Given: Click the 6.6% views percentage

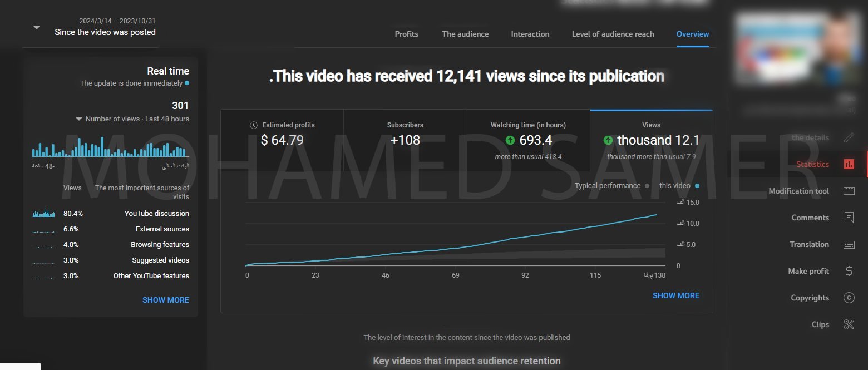Looking at the screenshot, I should tap(71, 229).
